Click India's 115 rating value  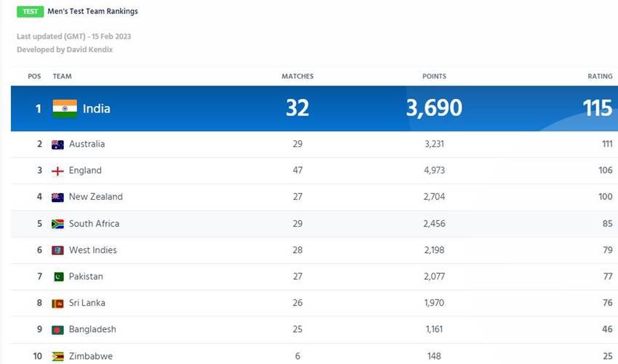click(x=597, y=108)
